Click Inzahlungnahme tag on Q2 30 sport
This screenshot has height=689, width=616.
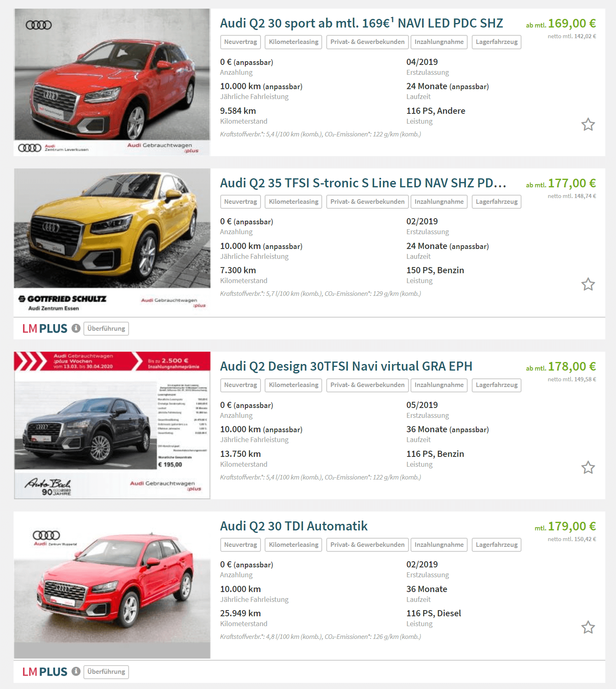pos(439,42)
